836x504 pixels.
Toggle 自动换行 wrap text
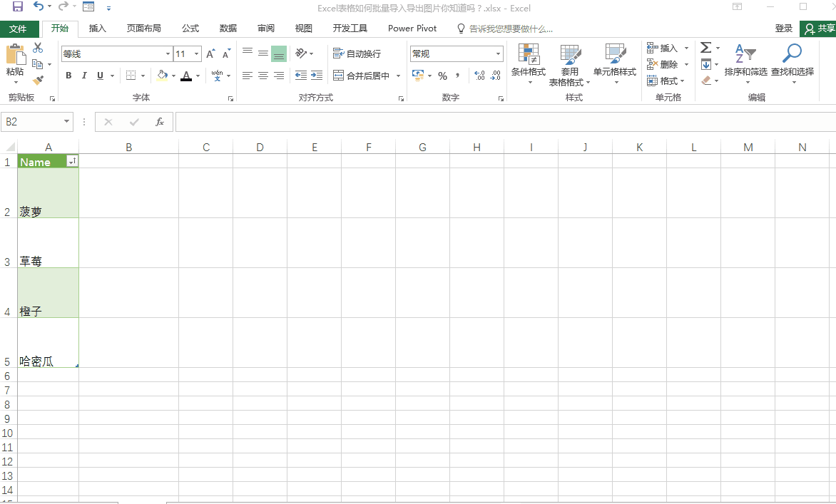coord(357,54)
